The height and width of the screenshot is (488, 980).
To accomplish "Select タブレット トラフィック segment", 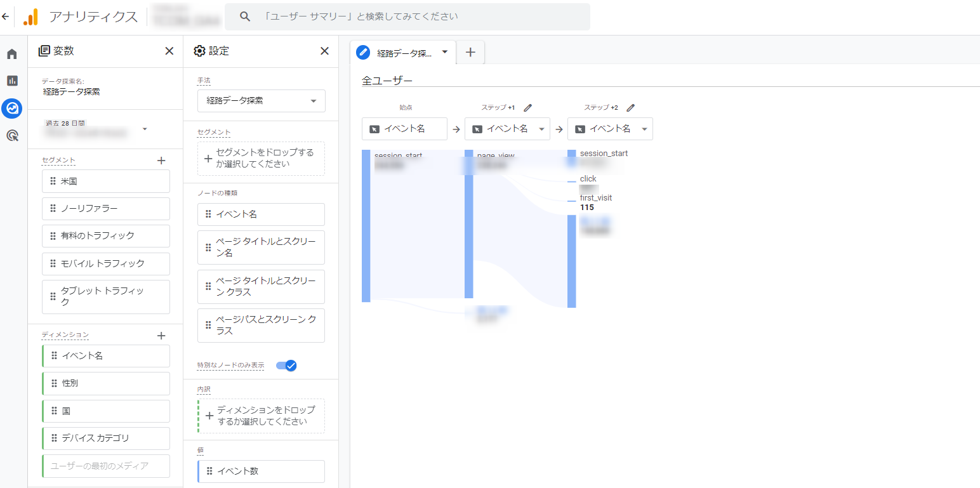I will point(106,297).
